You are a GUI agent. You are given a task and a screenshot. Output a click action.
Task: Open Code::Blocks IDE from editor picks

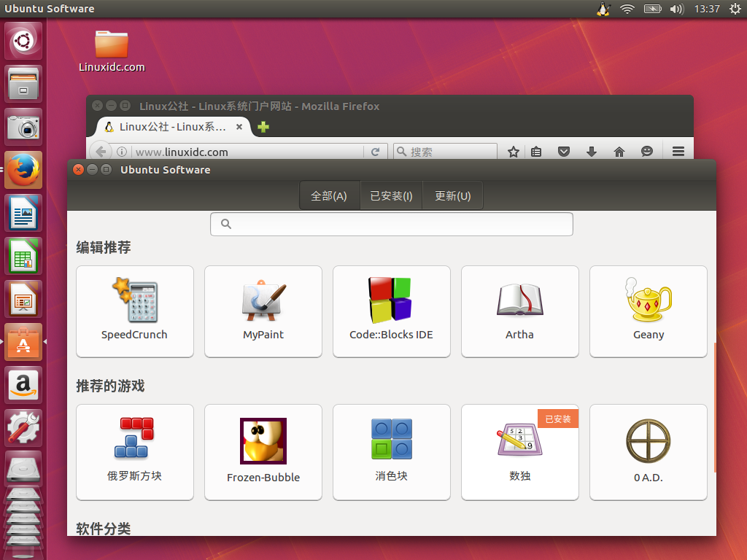pyautogui.click(x=391, y=311)
